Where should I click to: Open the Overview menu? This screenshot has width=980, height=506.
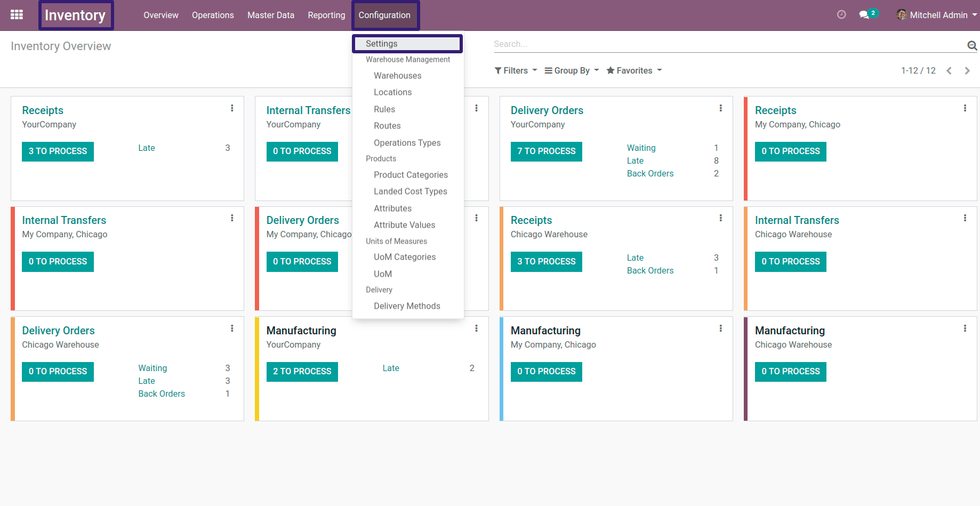161,15
